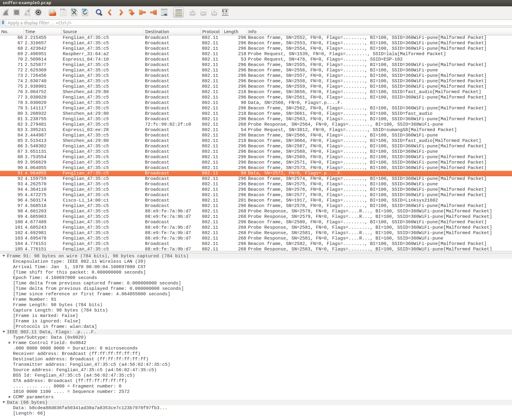The width and height of the screenshot is (512, 420).
Task: Jump to last packet icon
Action: pos(153,12)
